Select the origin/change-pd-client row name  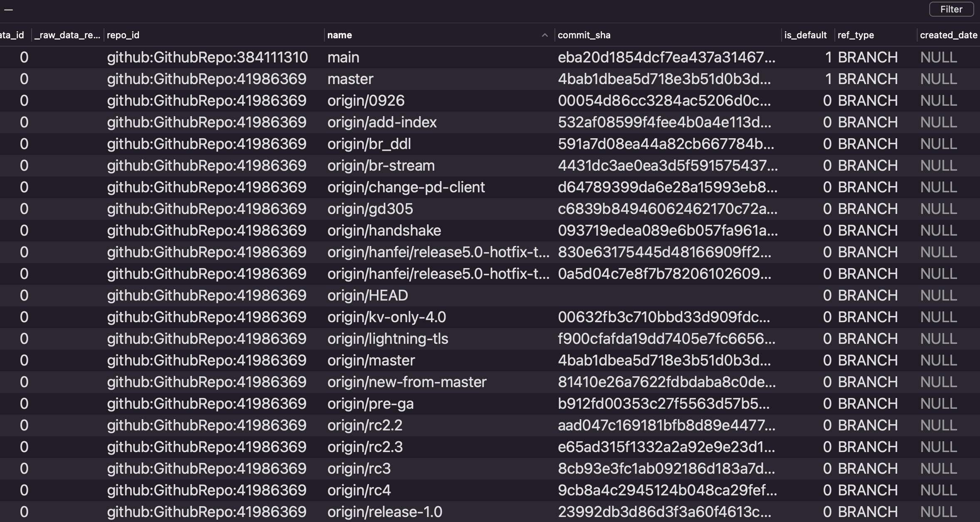pyautogui.click(x=406, y=187)
